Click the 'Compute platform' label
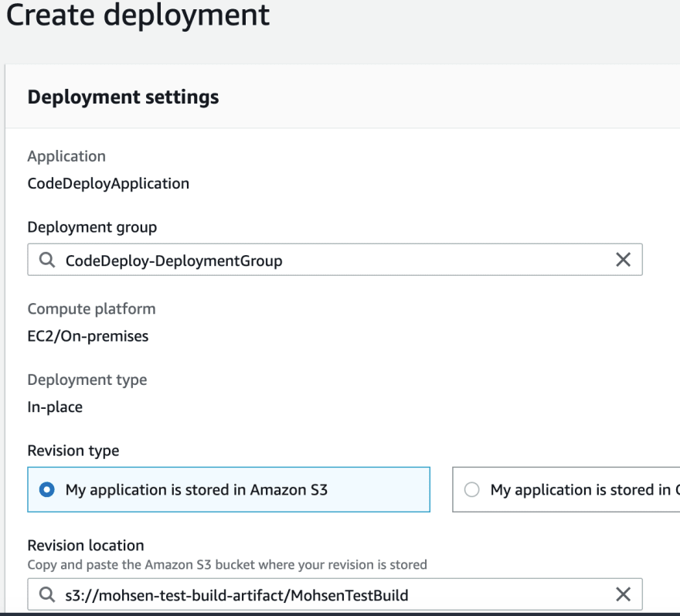The width and height of the screenshot is (680, 616). tap(91, 309)
